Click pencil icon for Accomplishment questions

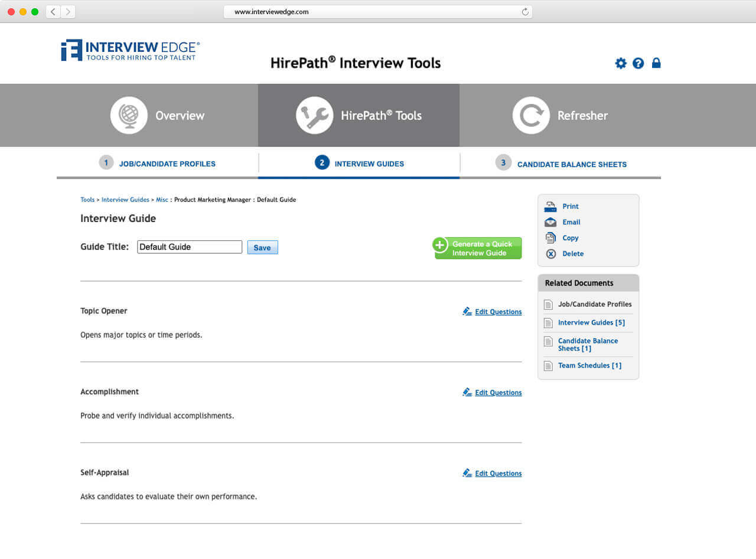click(x=467, y=392)
